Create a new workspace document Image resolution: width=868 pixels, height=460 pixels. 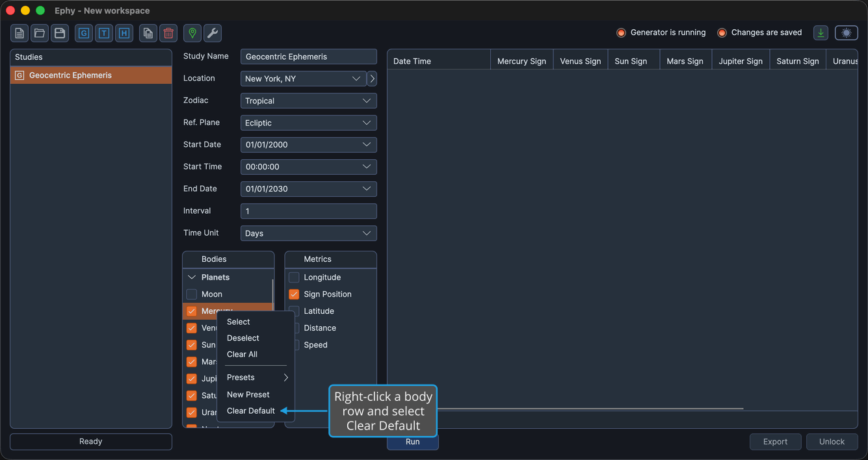[x=20, y=33]
